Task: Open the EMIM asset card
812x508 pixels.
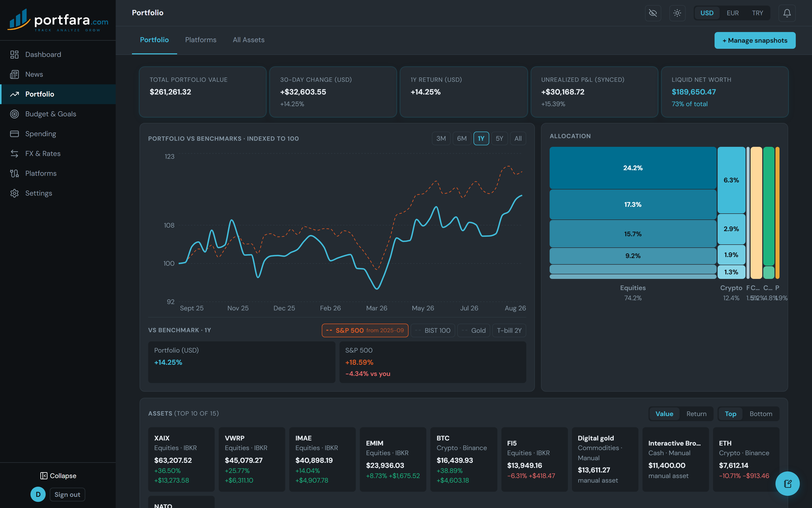Action: coord(393,459)
